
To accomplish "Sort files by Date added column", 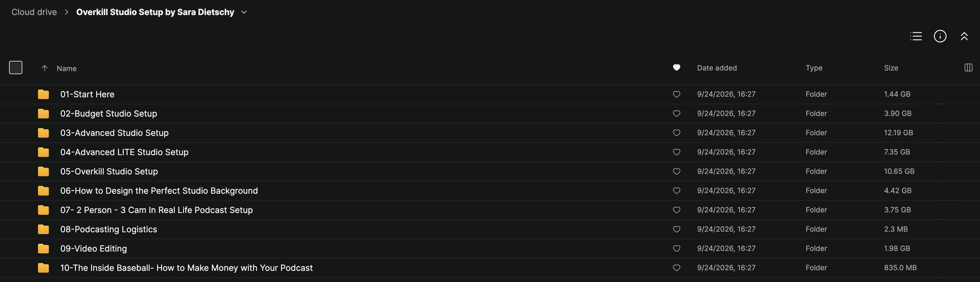I will coord(717,68).
